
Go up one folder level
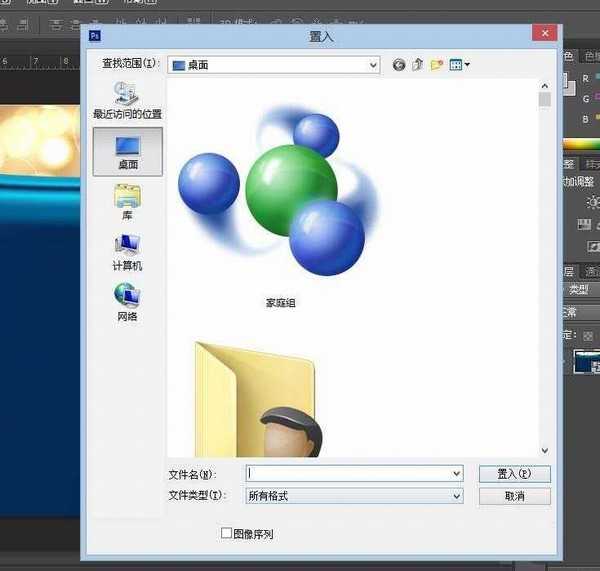(x=418, y=65)
